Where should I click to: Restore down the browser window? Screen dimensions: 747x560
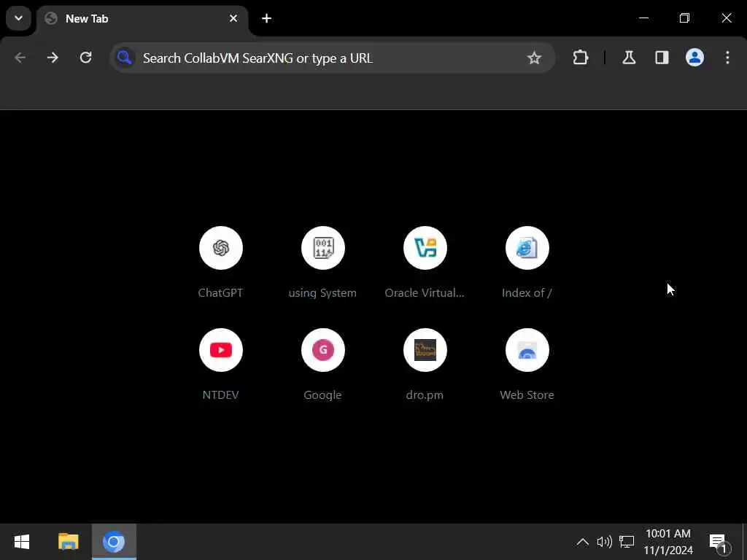tap(684, 18)
